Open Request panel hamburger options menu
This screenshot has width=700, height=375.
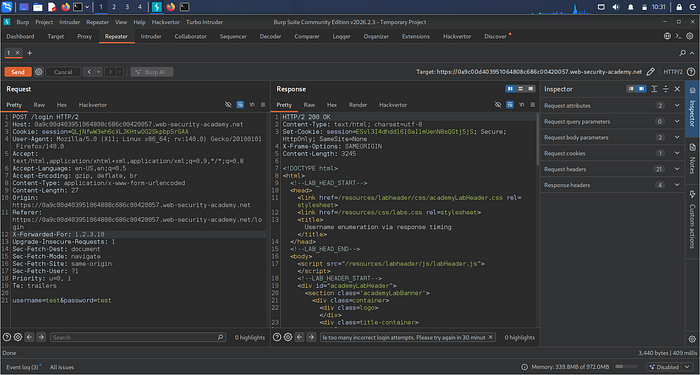[263, 105]
